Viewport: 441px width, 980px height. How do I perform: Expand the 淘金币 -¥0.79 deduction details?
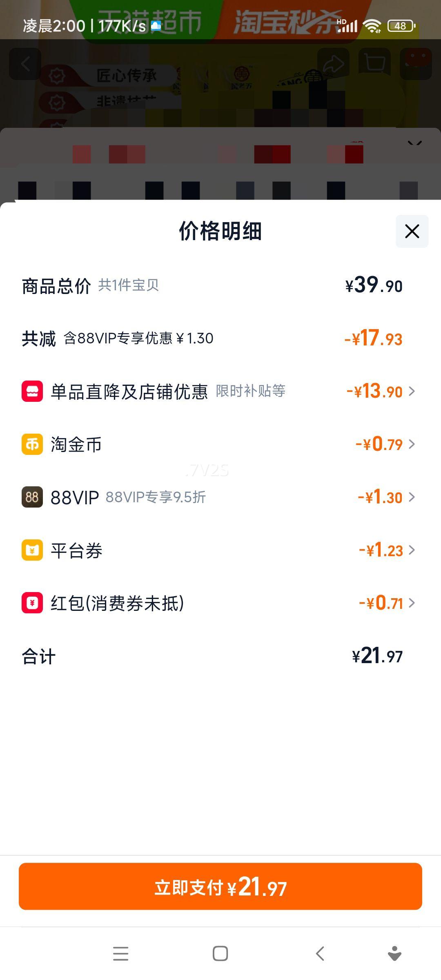(x=412, y=444)
